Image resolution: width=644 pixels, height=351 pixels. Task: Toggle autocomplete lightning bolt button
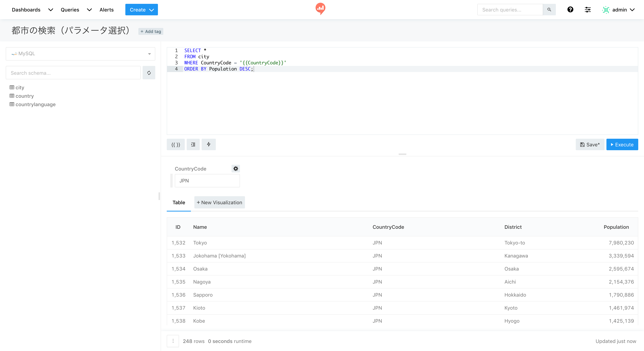point(209,145)
